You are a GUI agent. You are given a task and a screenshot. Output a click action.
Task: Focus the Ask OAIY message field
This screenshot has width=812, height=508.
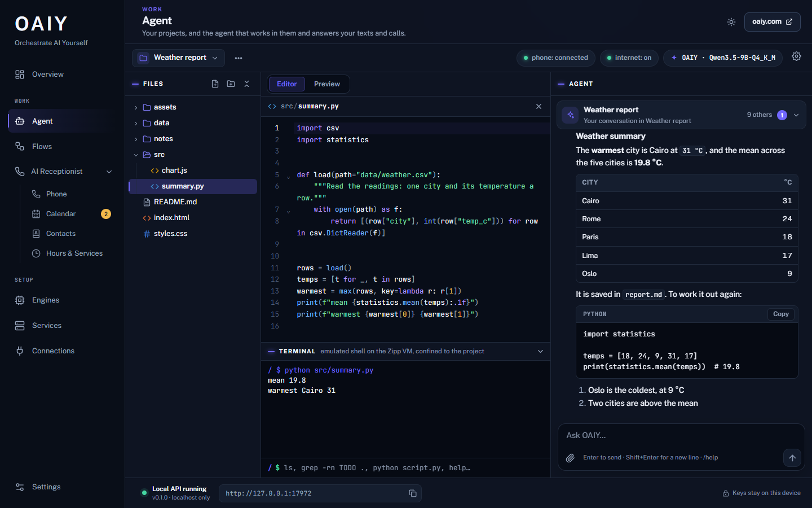click(x=681, y=435)
